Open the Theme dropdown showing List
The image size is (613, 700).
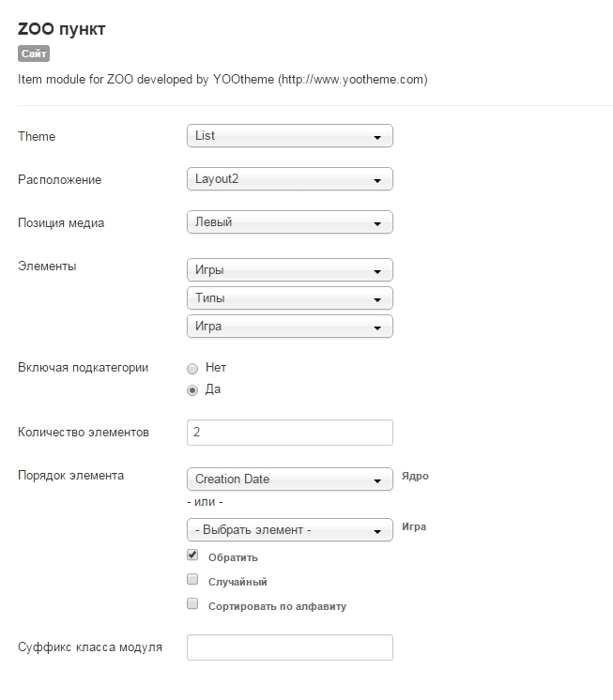(289, 136)
